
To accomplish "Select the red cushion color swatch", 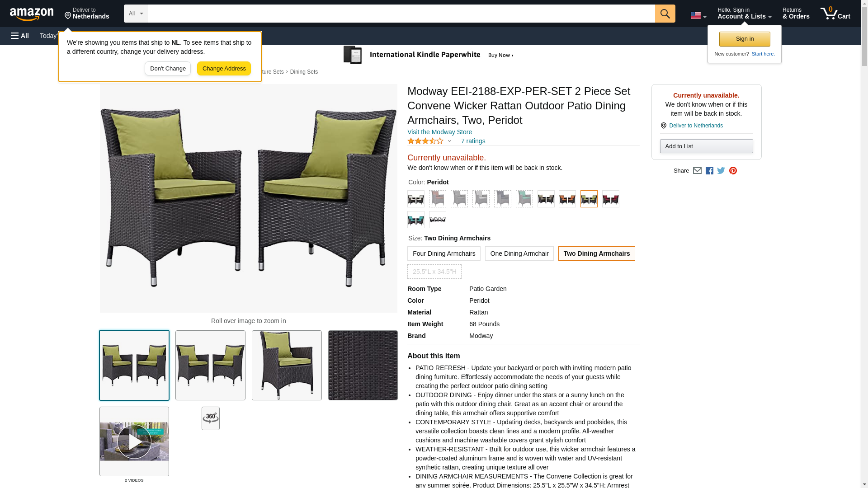I will [x=611, y=199].
